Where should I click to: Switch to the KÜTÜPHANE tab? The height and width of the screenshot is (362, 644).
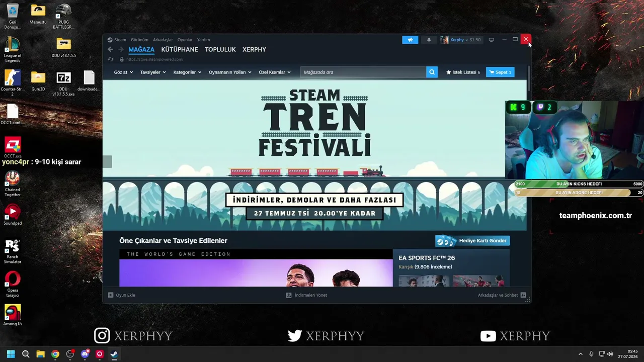(180, 49)
